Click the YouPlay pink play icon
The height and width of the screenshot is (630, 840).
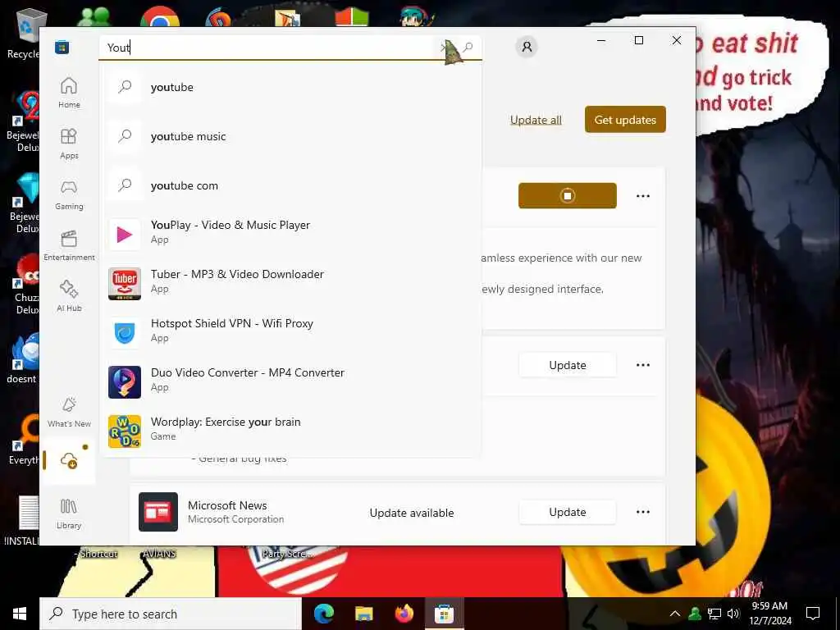(x=125, y=234)
